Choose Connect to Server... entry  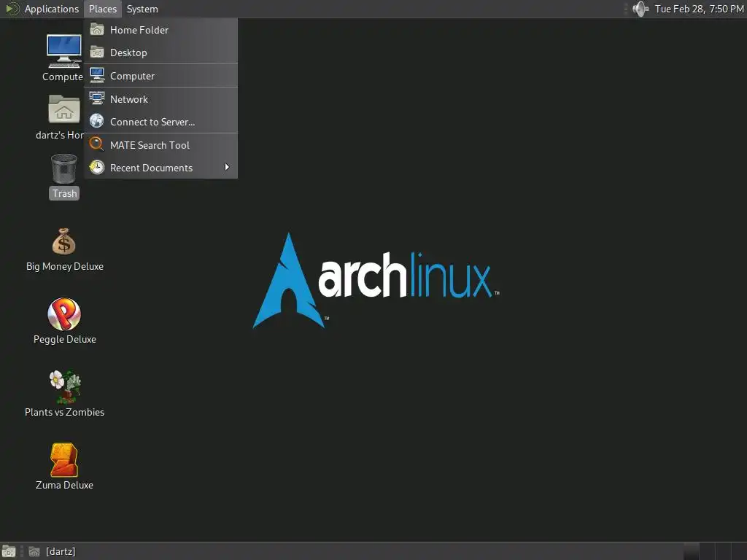pyautogui.click(x=161, y=122)
